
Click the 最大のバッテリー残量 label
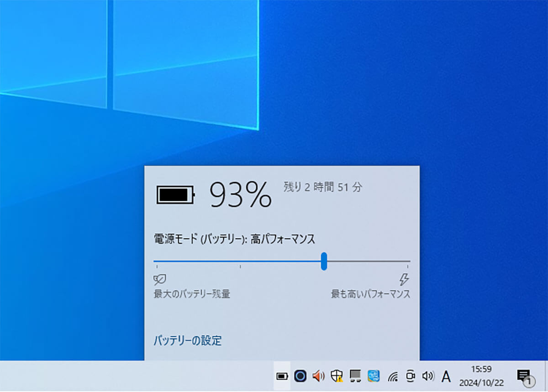(192, 294)
